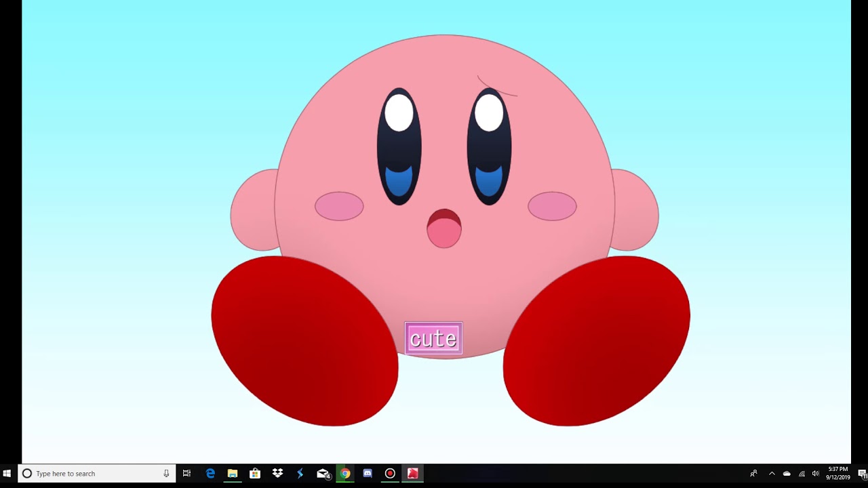Open the Wi-Fi network tray icon
868x488 pixels.
(x=802, y=474)
